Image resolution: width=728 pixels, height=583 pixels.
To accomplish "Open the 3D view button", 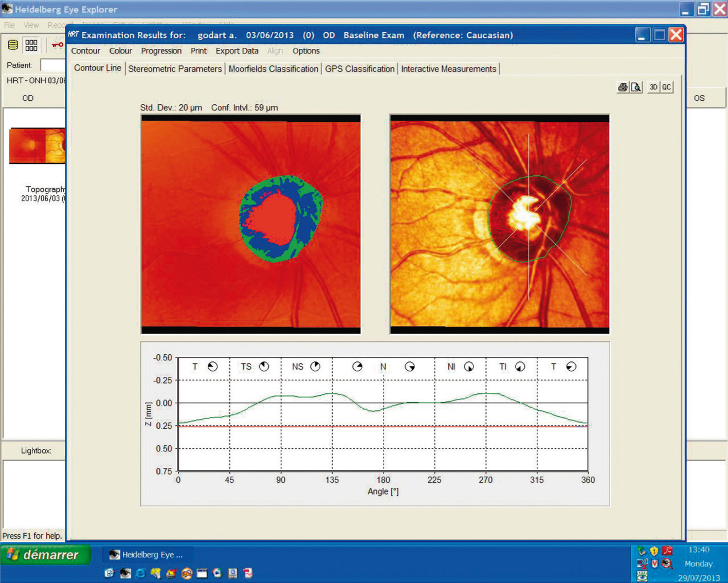I will point(653,87).
